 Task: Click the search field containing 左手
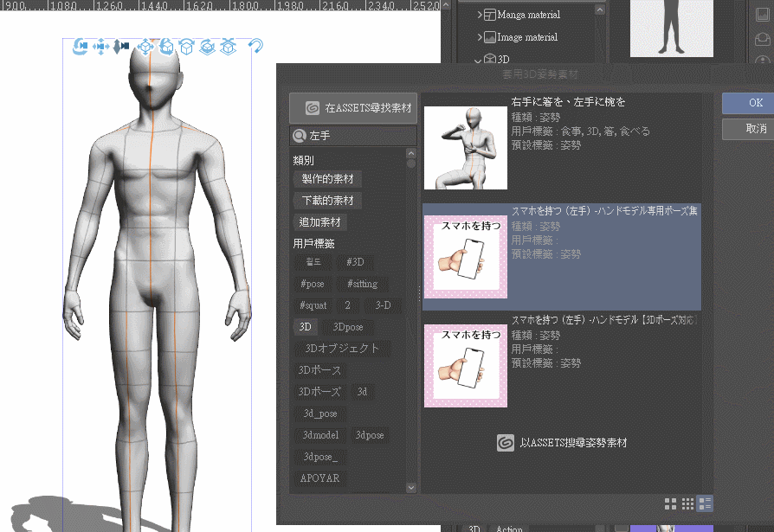[353, 136]
